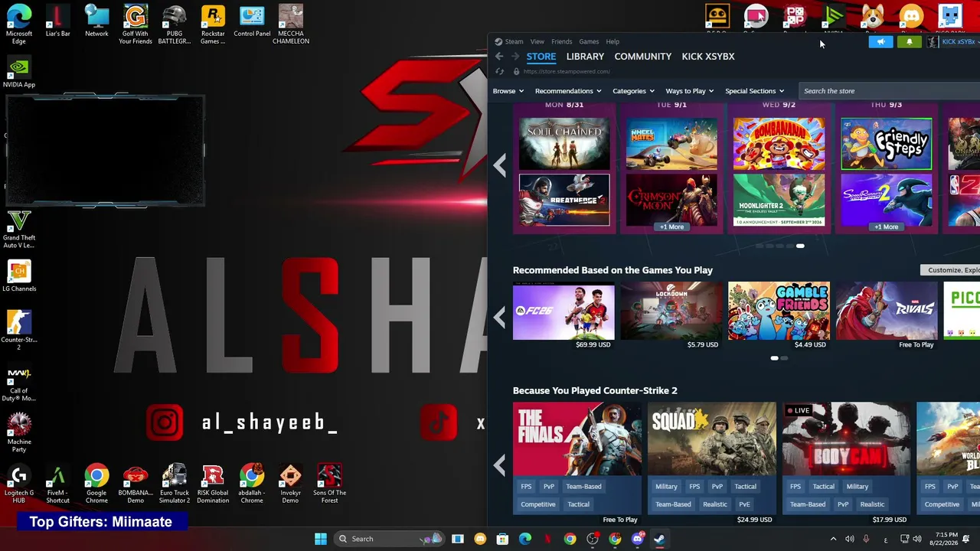
Task: Select the Grand Theft Auto V shortcut
Action: (x=19, y=230)
